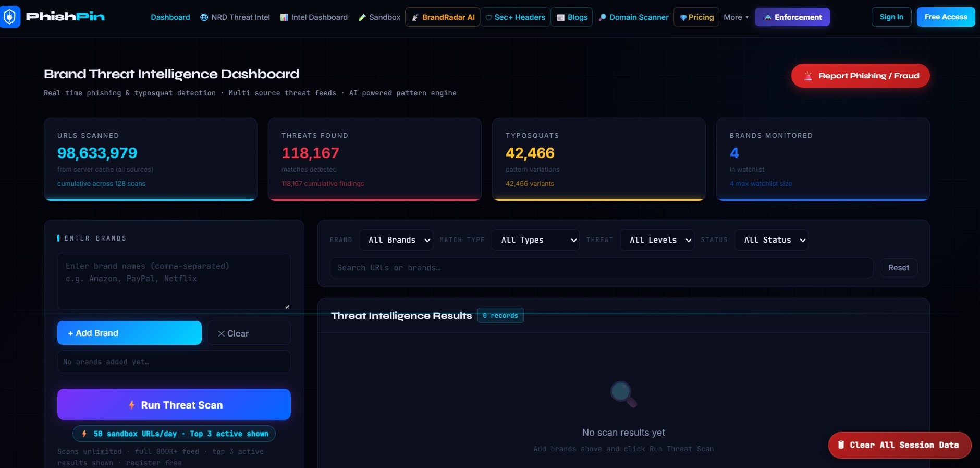This screenshot has height=468, width=980.
Task: Click the shield icon in Sec+ Headers
Action: click(488, 18)
